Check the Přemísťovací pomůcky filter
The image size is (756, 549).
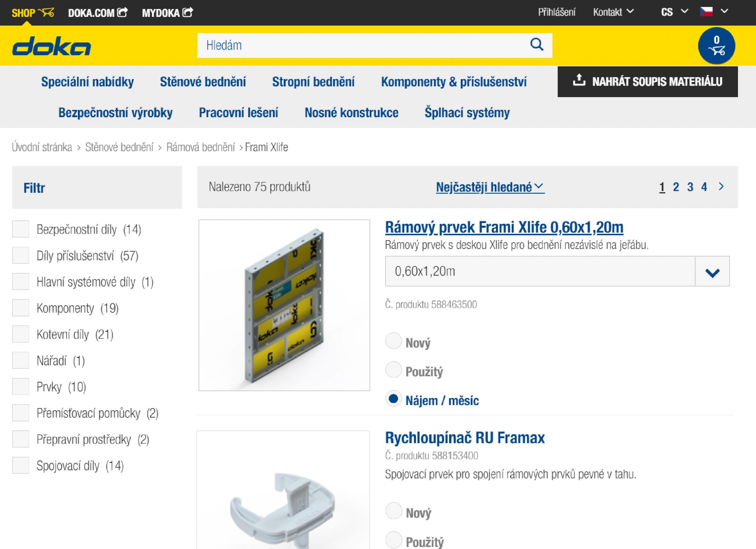pos(21,413)
